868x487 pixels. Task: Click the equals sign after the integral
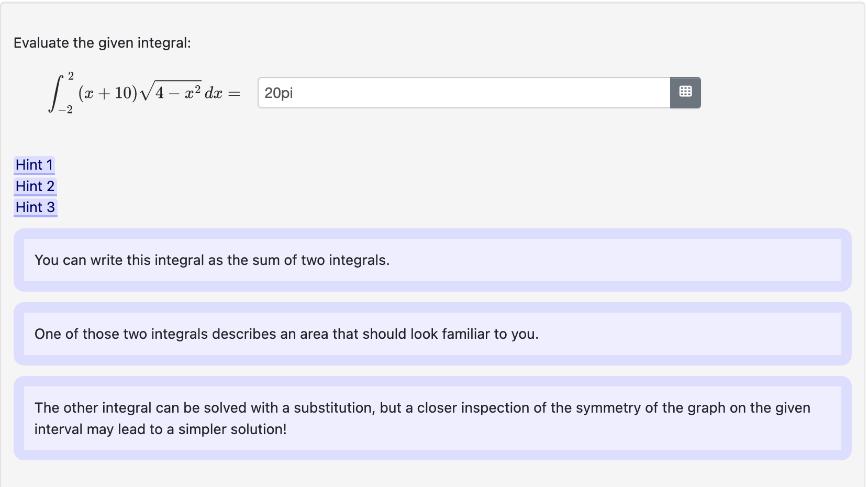(x=233, y=92)
